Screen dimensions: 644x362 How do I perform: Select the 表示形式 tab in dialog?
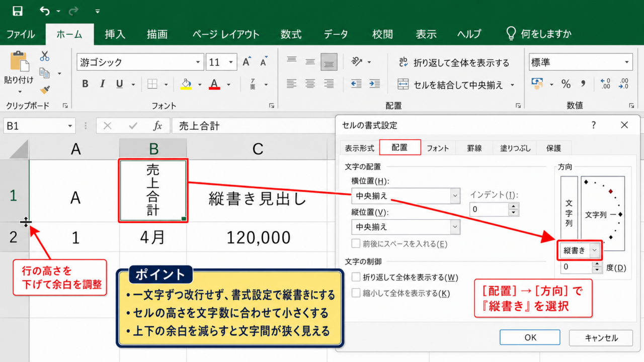[x=360, y=148]
